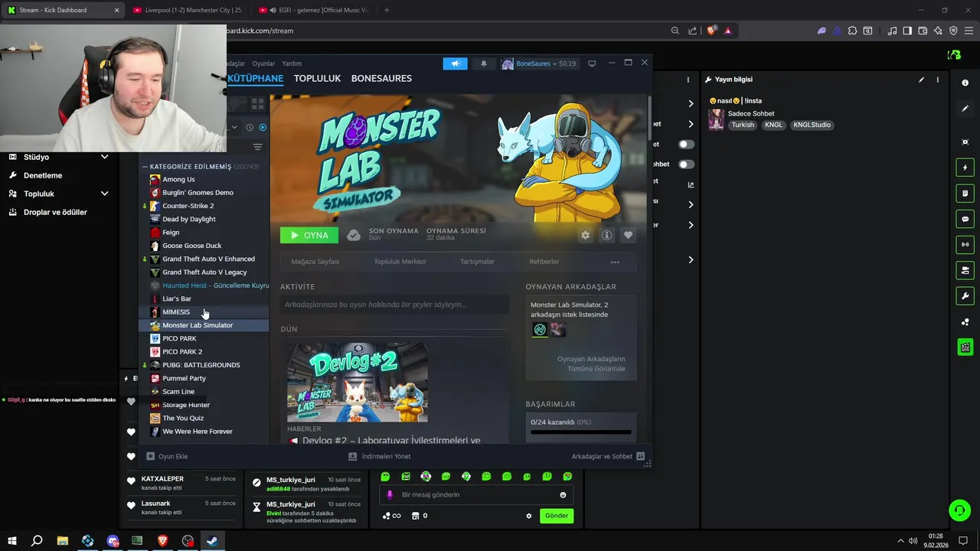Click the activity text field for friends
This screenshot has width=980, height=551.
pyautogui.click(x=394, y=305)
